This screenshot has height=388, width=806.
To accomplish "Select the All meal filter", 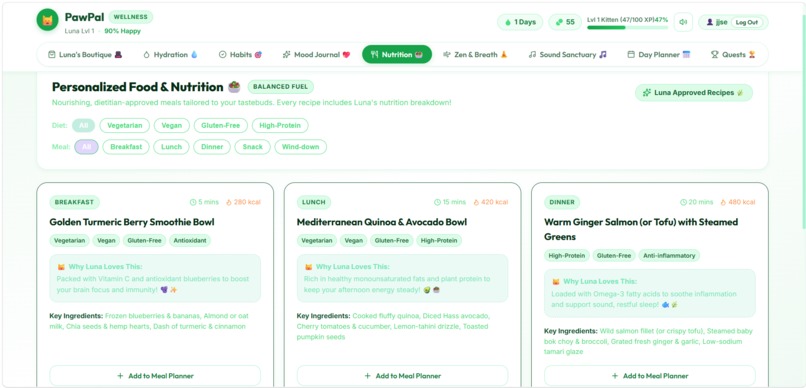I will tap(86, 147).
